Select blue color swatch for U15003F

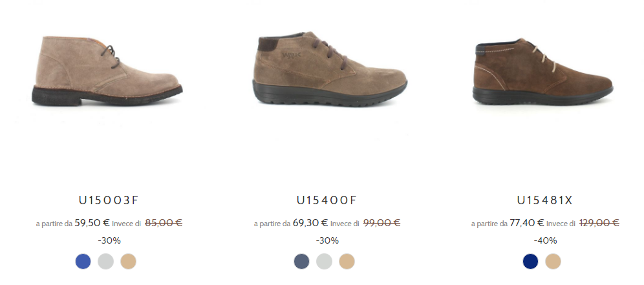coord(83,261)
